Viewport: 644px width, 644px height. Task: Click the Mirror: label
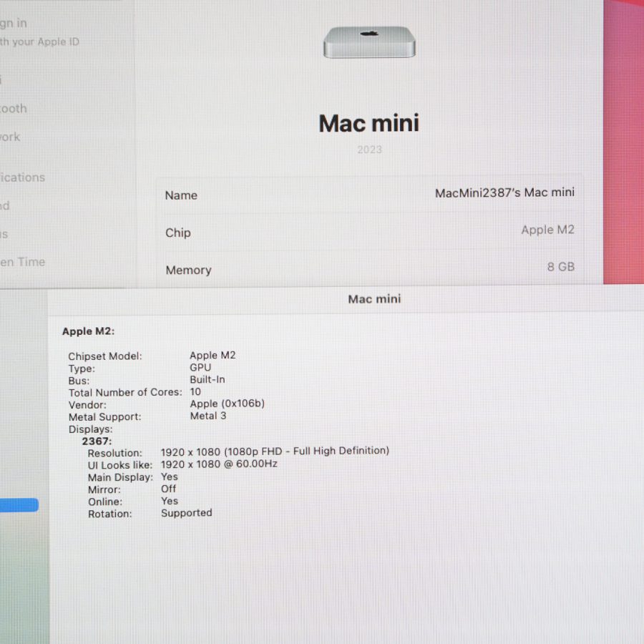click(104, 489)
